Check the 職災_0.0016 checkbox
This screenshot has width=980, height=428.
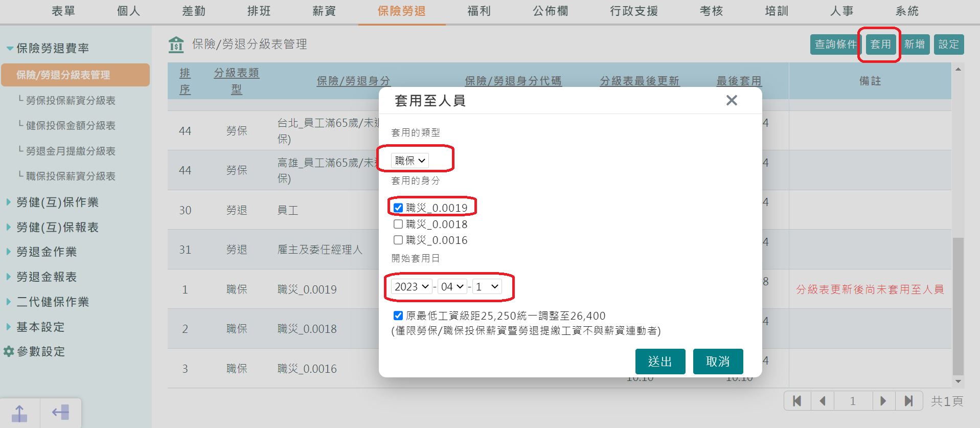click(x=398, y=240)
